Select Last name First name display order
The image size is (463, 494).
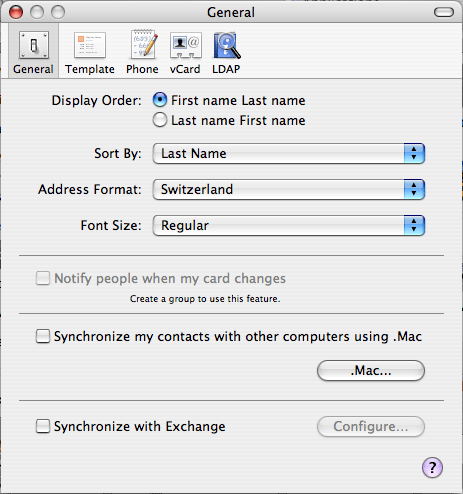click(x=160, y=120)
